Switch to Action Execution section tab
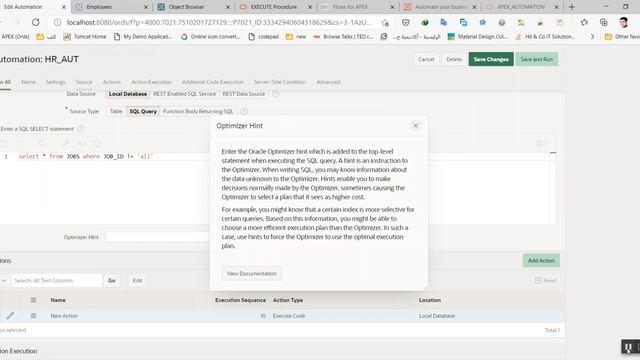This screenshot has width=640, height=360. pos(151,82)
